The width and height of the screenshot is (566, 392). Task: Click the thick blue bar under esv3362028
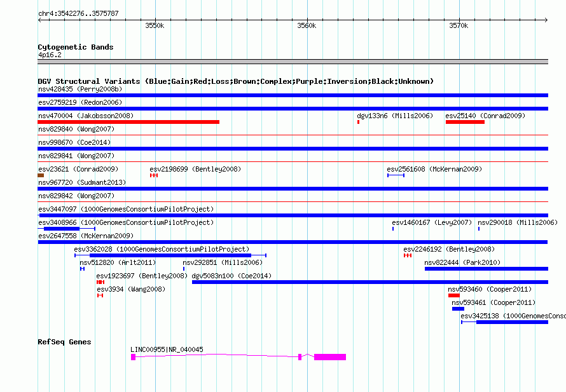coord(170,255)
